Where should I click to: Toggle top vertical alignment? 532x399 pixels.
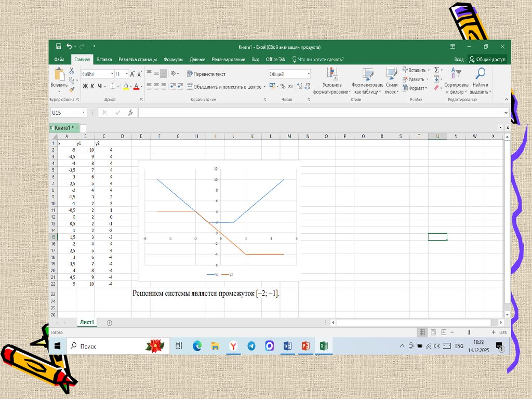[x=149, y=73]
